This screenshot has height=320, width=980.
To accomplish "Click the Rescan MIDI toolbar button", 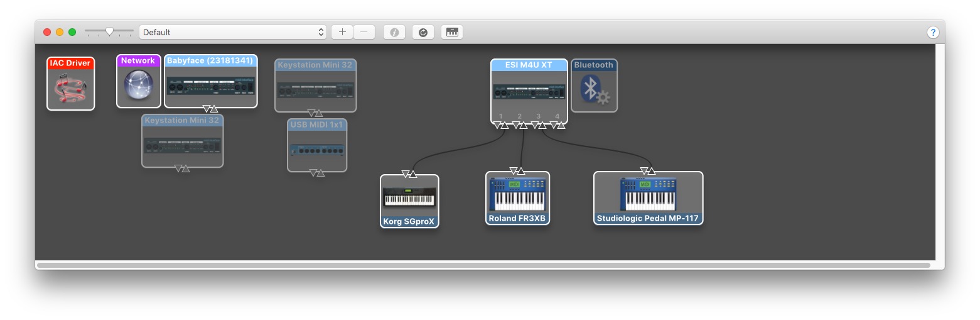I will (423, 32).
